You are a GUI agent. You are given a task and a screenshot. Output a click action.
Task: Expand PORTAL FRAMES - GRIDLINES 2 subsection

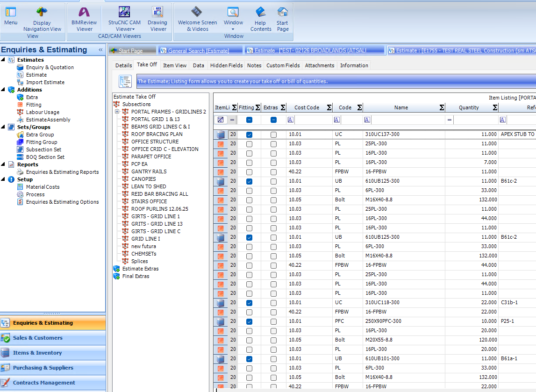[x=117, y=112]
